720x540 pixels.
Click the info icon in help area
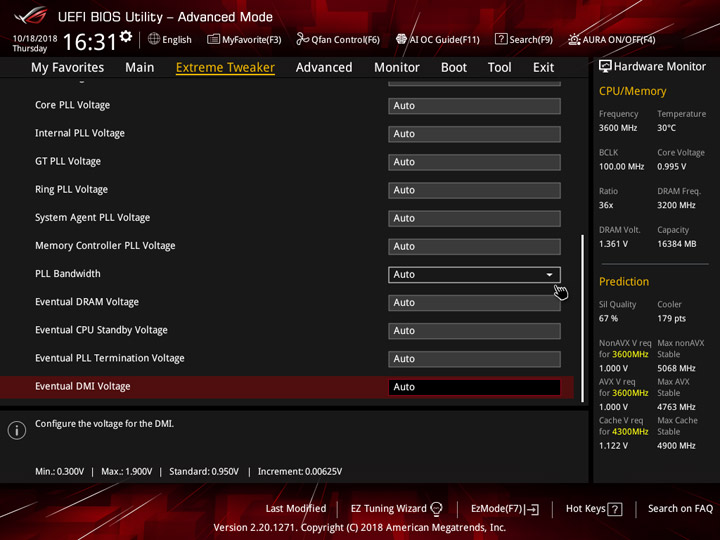click(17, 430)
